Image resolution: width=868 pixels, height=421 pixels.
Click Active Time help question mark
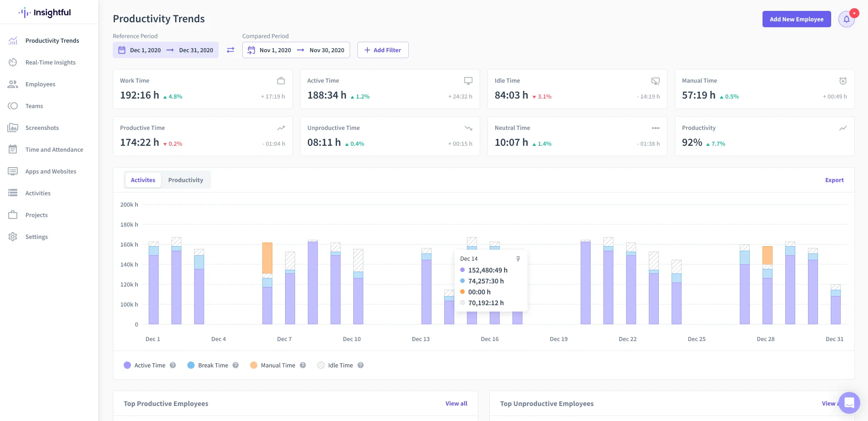(x=173, y=365)
